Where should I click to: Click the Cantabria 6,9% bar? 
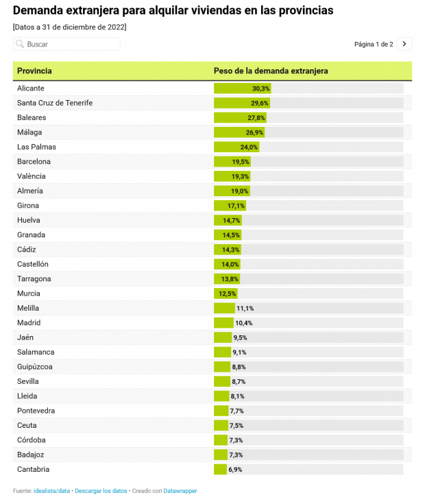pos(220,470)
